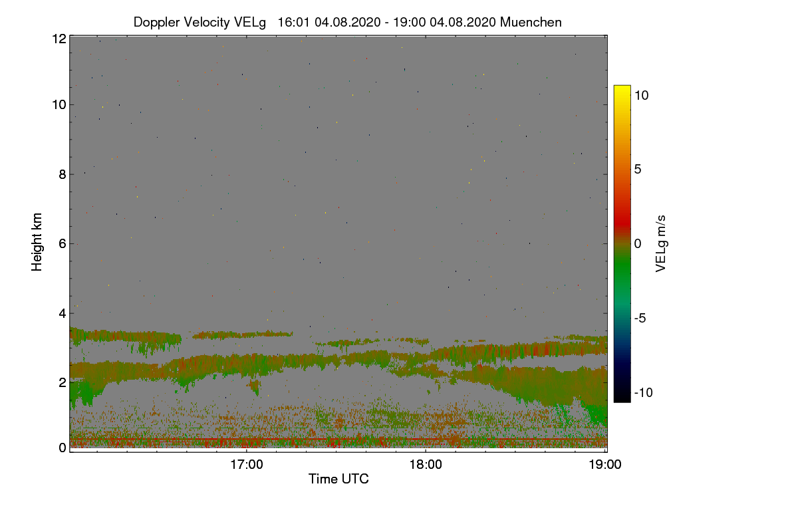Click the 10 km height tick label
The image size is (798, 532).
pyautogui.click(x=59, y=104)
